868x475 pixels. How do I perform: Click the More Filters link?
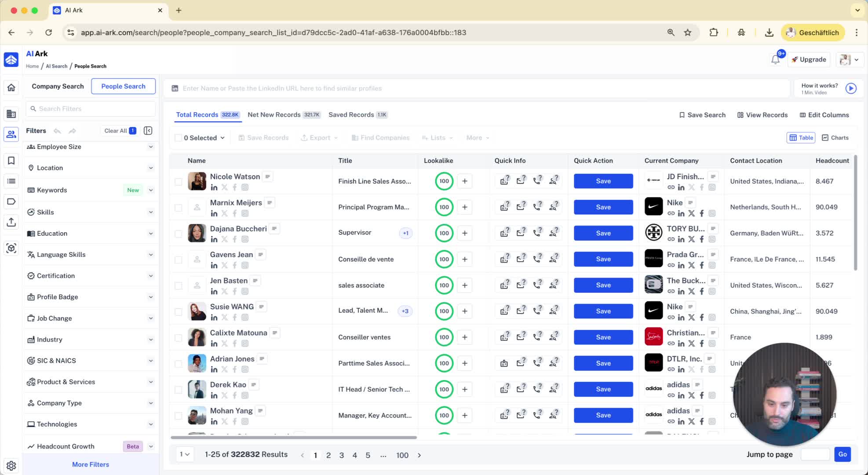91,464
